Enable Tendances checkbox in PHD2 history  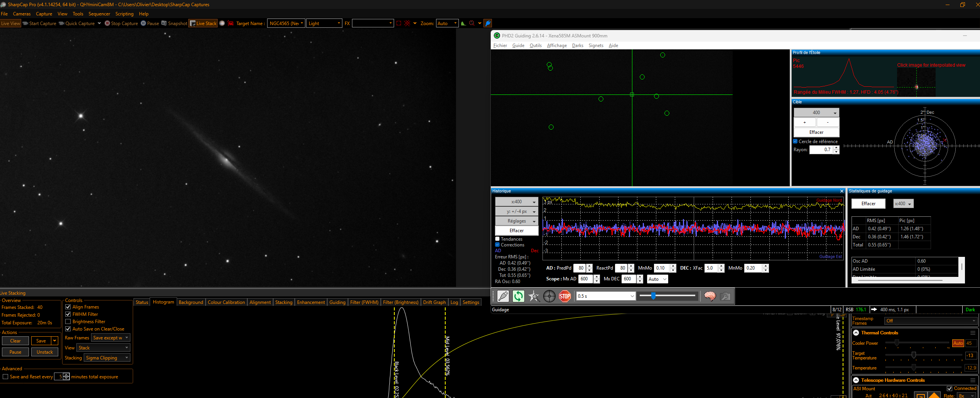pos(497,239)
